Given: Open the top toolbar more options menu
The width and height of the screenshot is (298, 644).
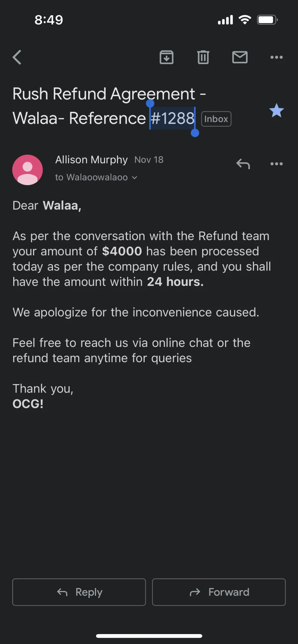Looking at the screenshot, I should (x=276, y=57).
